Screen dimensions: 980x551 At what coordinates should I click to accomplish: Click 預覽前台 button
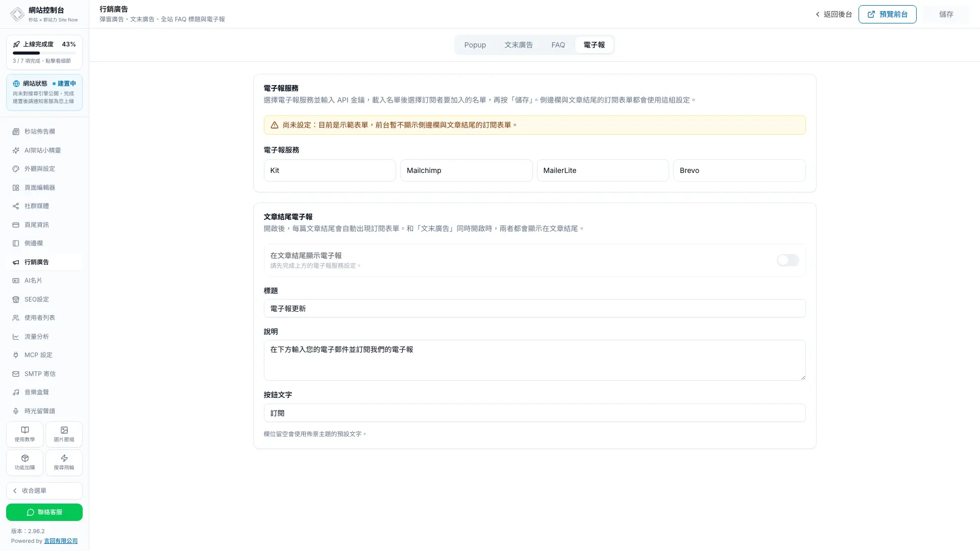point(887,14)
